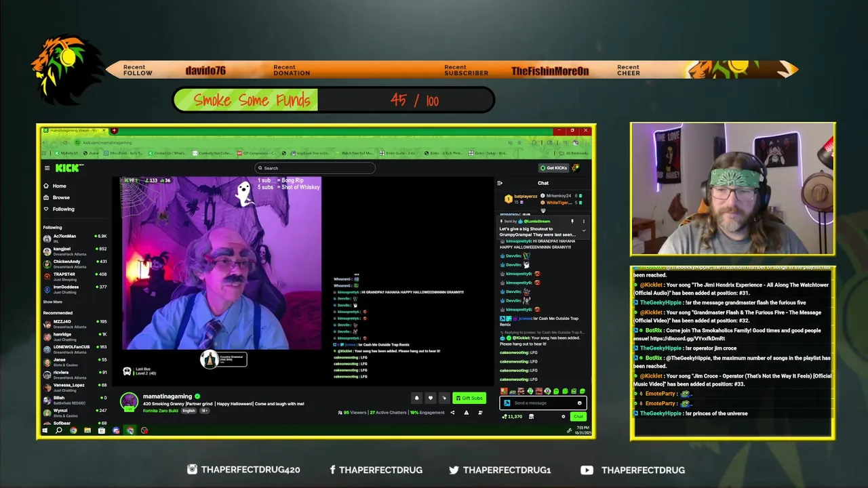Click the @LumiaStream username in pinned message

click(x=536, y=221)
